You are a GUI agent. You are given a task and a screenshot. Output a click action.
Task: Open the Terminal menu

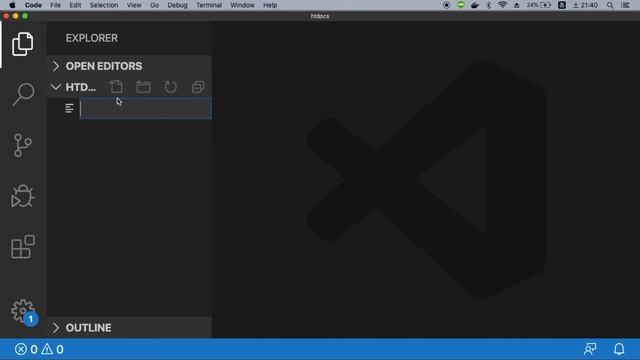(209, 5)
